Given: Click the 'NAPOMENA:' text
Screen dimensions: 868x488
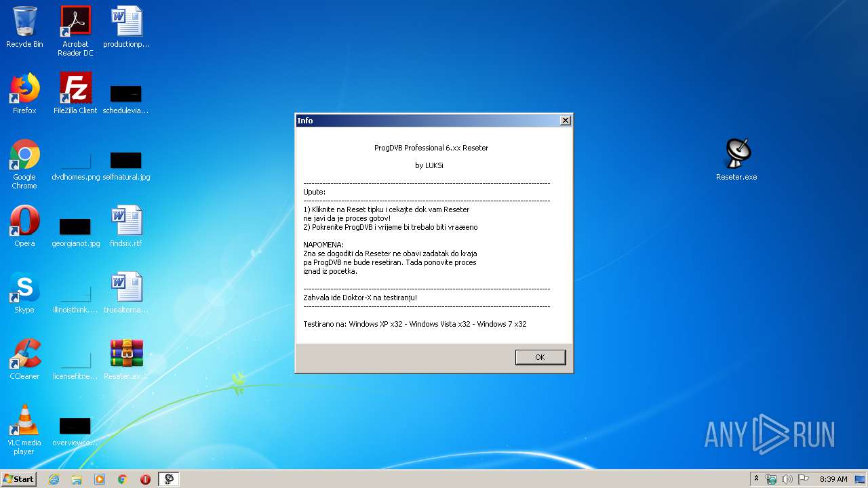Looking at the screenshot, I should tap(323, 245).
